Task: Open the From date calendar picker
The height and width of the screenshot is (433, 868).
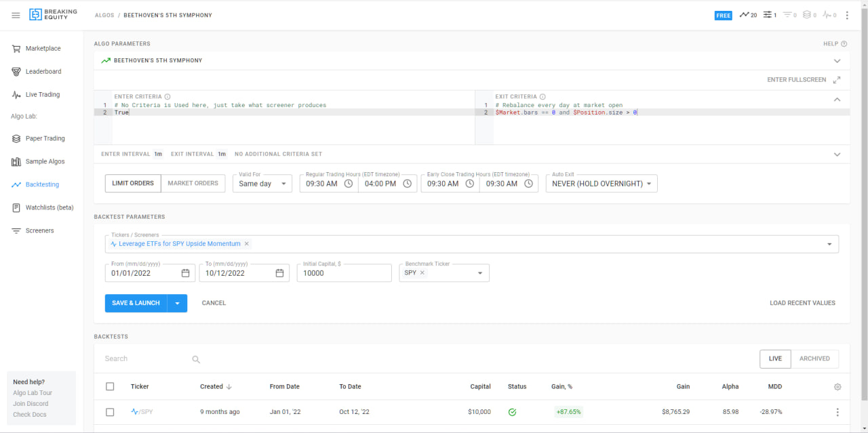Action: [x=186, y=273]
